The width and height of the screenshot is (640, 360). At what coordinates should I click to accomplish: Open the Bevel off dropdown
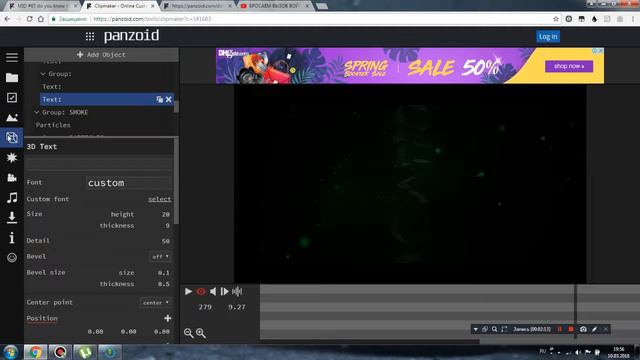160,257
